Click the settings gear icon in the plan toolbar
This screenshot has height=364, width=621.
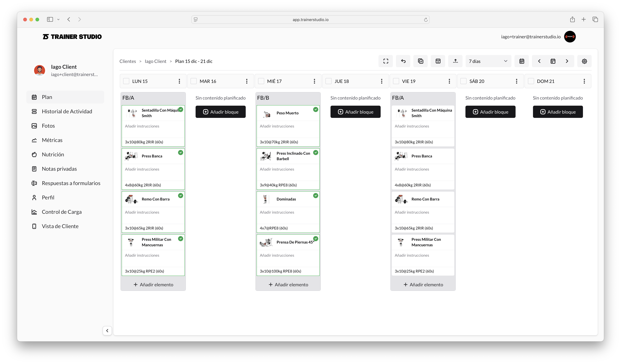584,61
